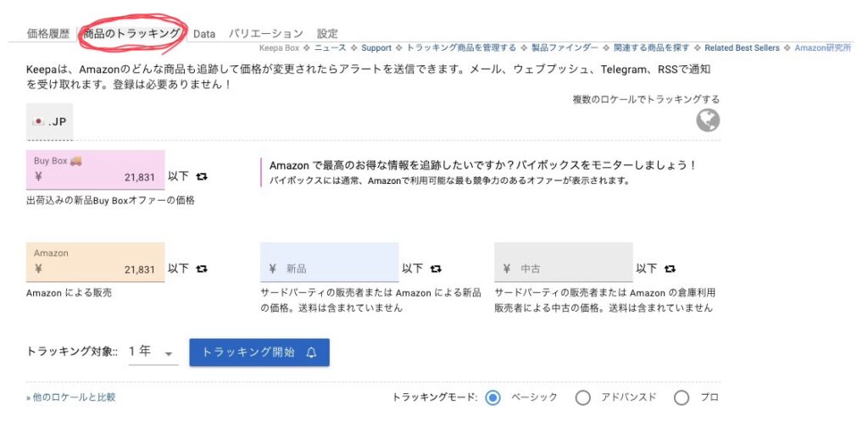Open the 製品ファインダー link

pyautogui.click(x=565, y=48)
